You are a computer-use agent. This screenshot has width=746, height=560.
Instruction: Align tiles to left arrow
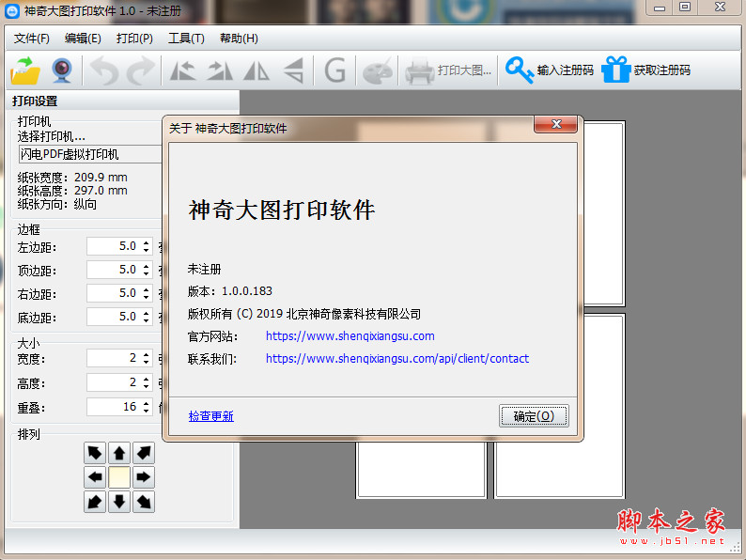click(95, 476)
